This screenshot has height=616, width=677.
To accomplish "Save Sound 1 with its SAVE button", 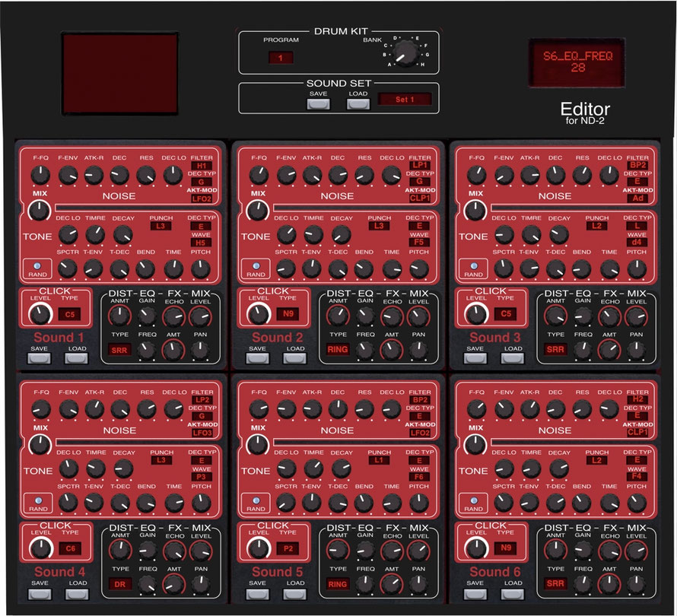I will pos(40,358).
